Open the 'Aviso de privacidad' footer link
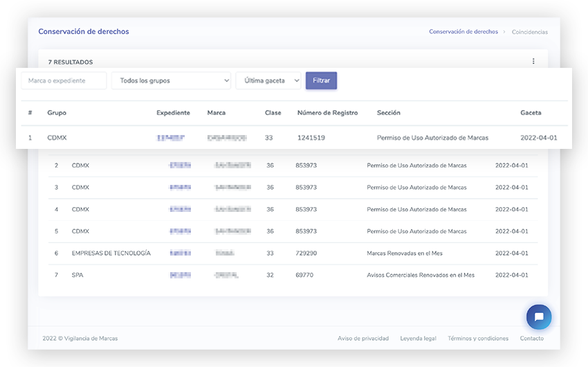The image size is (588, 367). coord(358,339)
